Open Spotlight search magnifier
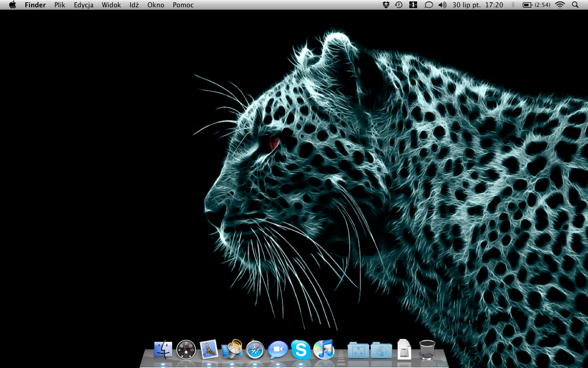 point(575,5)
